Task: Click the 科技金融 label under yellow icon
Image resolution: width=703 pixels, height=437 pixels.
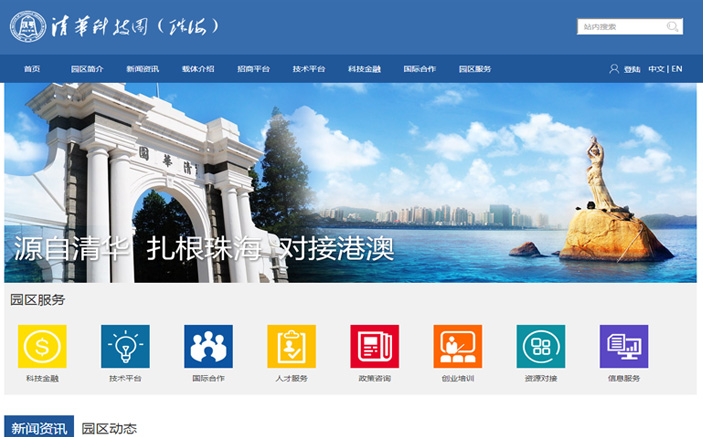Action: click(x=42, y=378)
